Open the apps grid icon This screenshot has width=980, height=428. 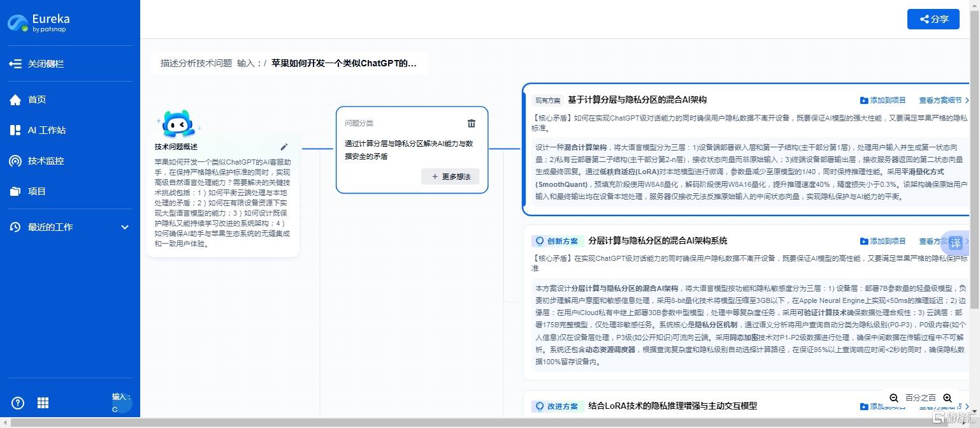[x=43, y=402]
